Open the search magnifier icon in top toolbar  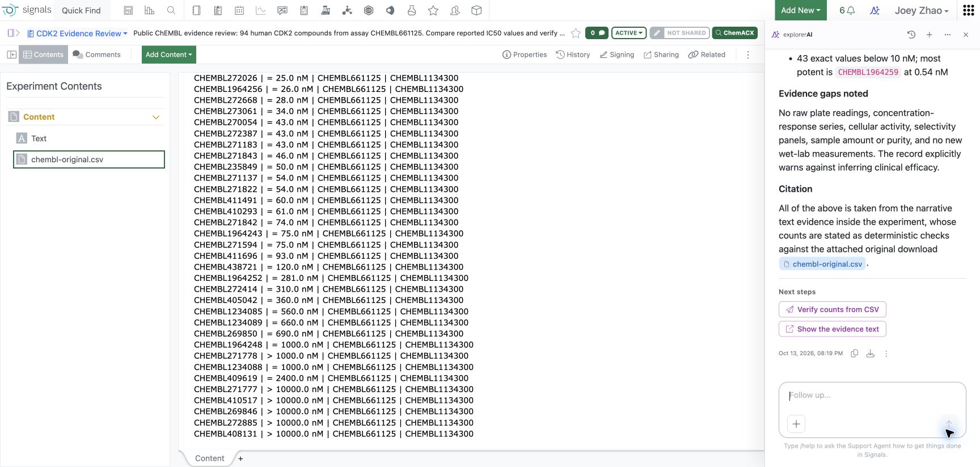(171, 10)
